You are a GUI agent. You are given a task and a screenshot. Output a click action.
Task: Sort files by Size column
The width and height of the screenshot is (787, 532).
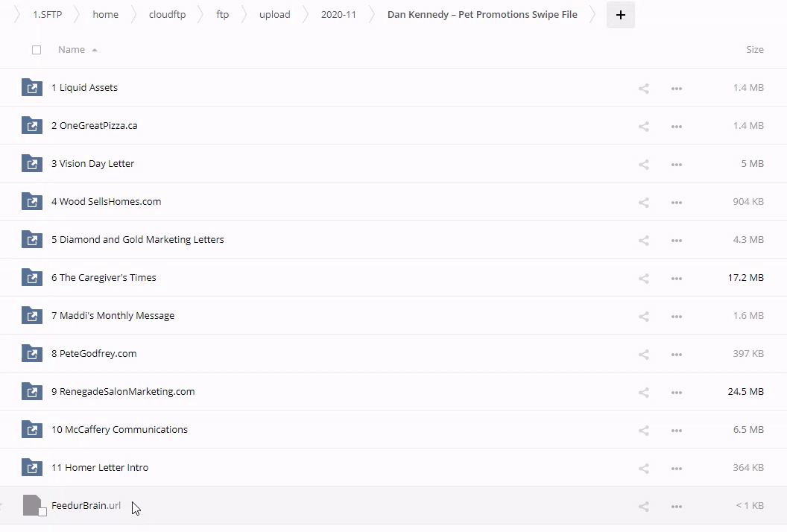754,49
